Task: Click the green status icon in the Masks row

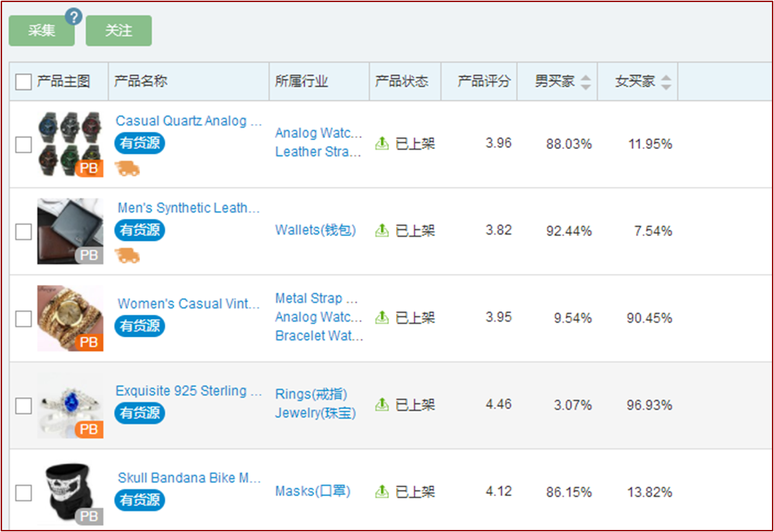Action: [382, 492]
